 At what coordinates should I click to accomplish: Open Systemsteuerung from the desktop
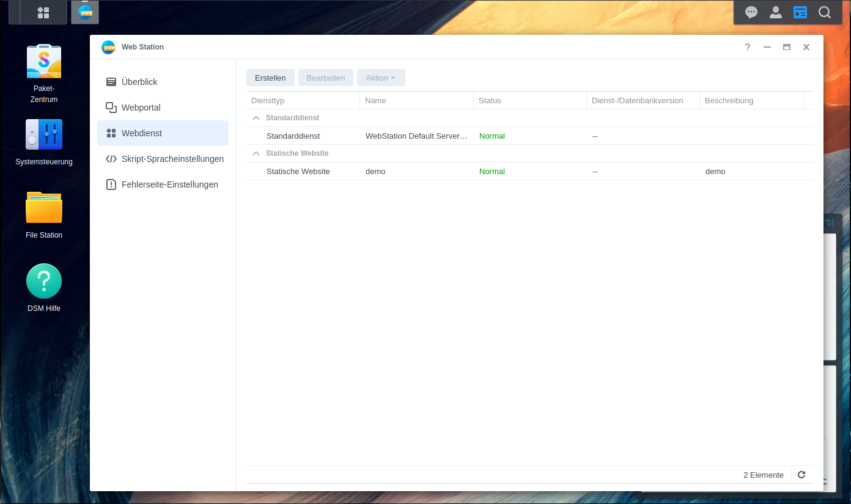click(x=43, y=135)
